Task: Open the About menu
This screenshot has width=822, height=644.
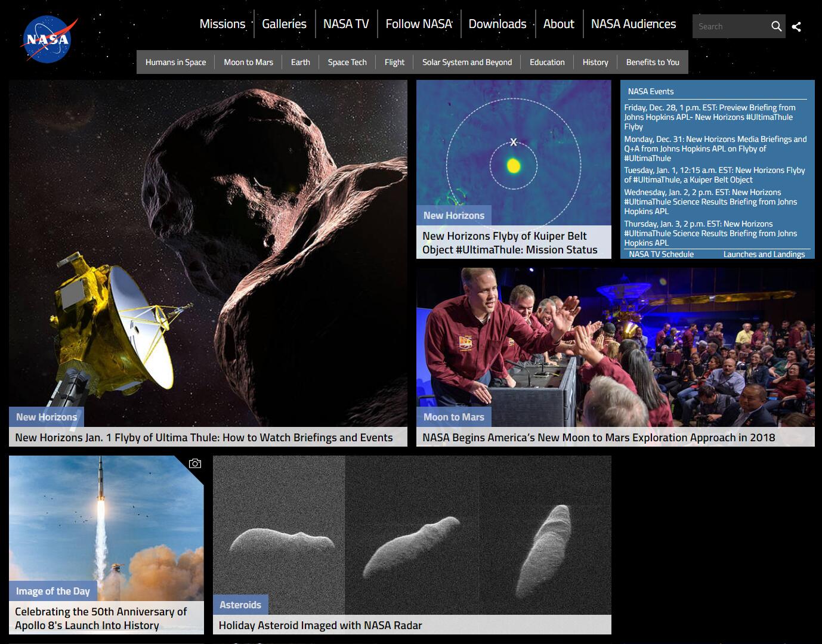Action: click(x=559, y=24)
